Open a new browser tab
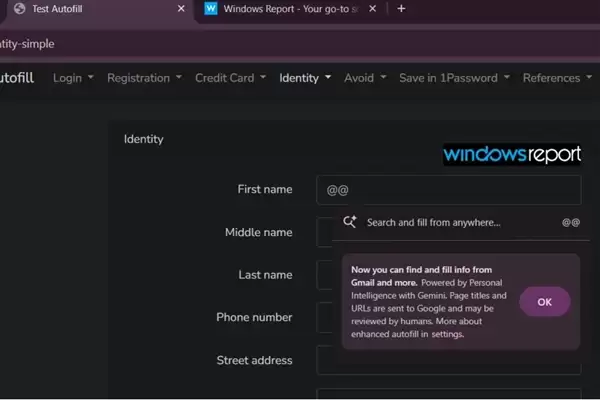Viewport: 600px width, 400px height. point(401,8)
